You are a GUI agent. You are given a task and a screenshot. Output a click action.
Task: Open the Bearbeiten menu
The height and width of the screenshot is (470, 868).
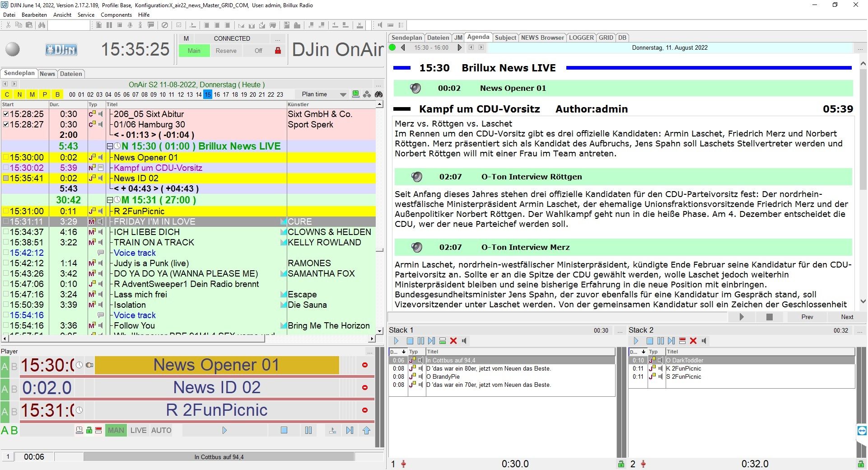[34, 14]
